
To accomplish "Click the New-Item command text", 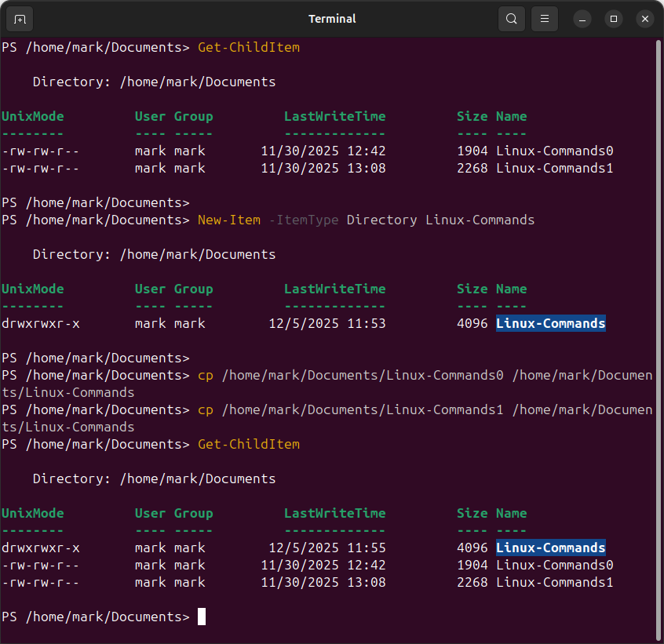I will [228, 220].
